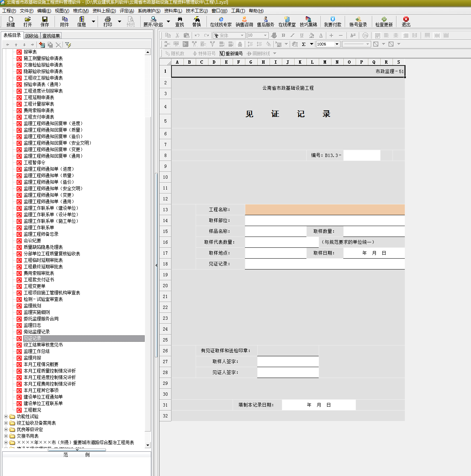
Task: Open the line style dropdown
Action: tap(368, 44)
